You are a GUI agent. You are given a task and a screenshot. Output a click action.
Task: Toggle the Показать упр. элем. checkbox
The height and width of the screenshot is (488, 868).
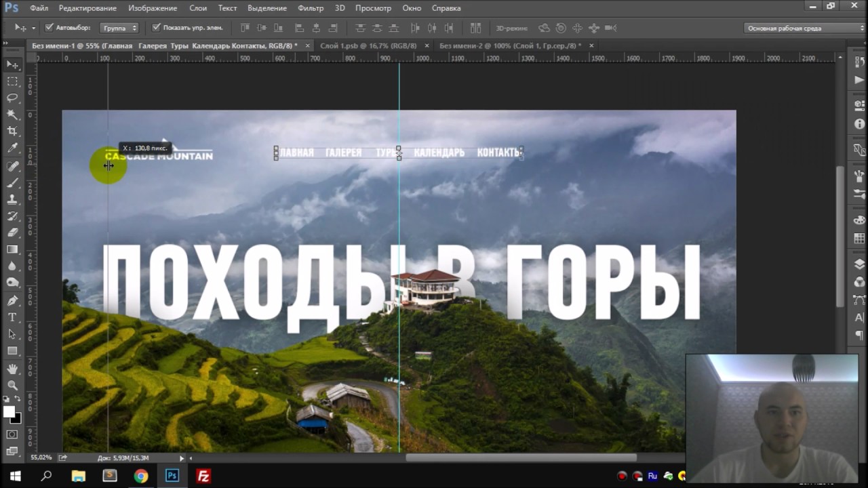[157, 28]
